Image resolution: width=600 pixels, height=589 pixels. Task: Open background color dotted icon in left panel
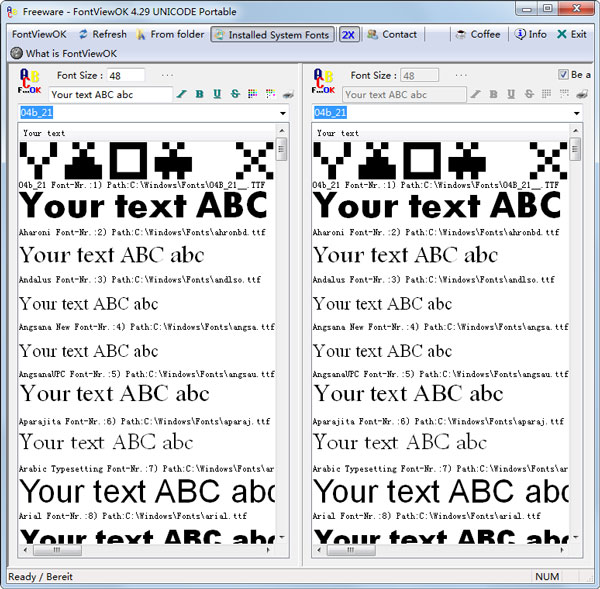pos(271,94)
